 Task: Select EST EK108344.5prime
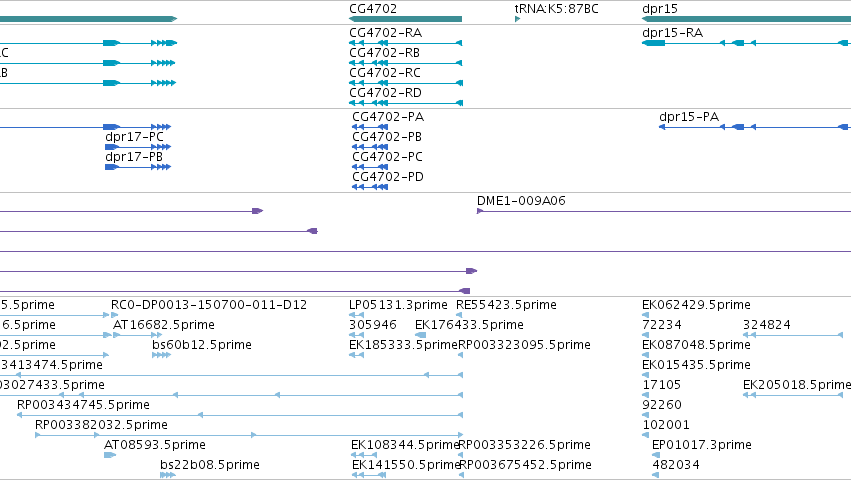405,445
